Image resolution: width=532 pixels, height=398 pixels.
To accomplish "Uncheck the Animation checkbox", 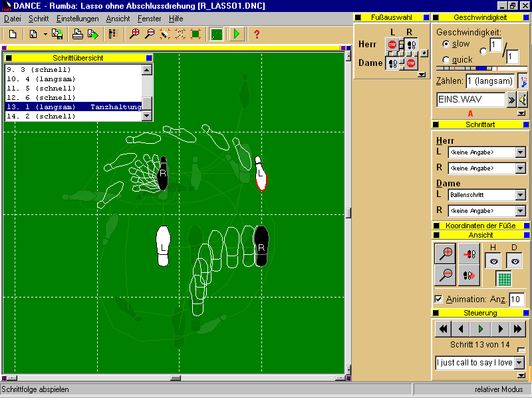I will click(439, 299).
